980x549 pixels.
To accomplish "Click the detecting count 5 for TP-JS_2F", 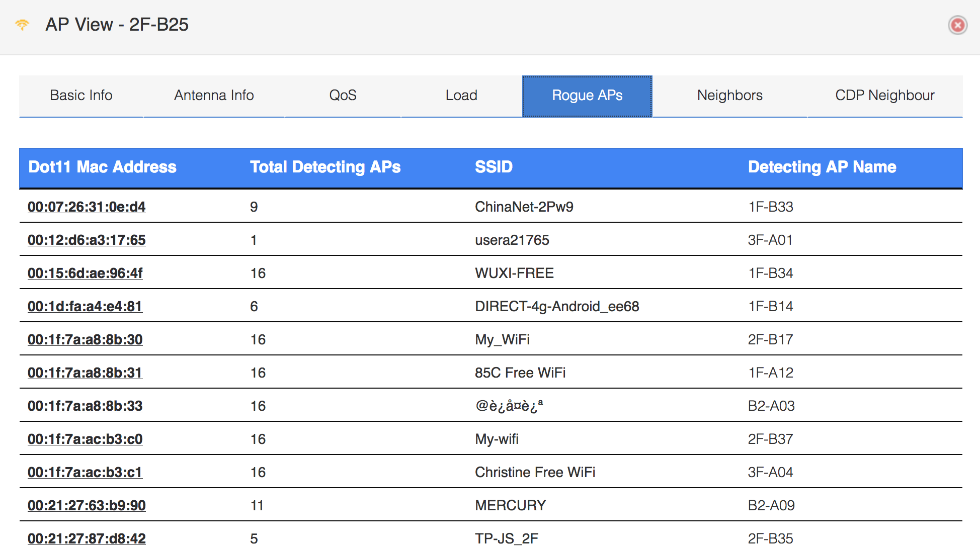I will coord(254,538).
